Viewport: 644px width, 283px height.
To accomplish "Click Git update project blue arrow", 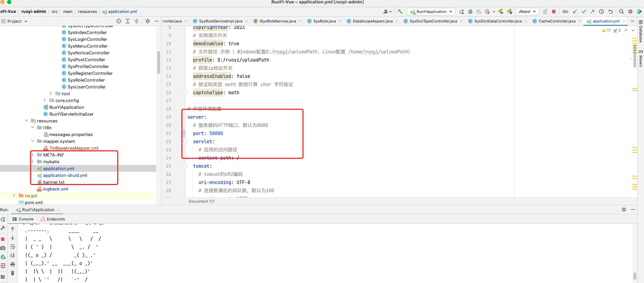I will (x=575, y=12).
